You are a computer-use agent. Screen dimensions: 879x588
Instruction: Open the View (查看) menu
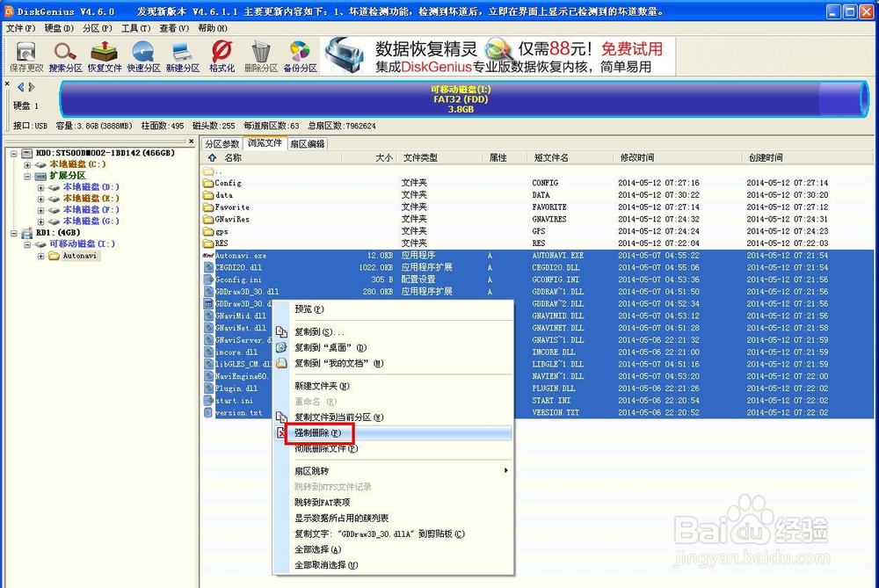point(174,28)
